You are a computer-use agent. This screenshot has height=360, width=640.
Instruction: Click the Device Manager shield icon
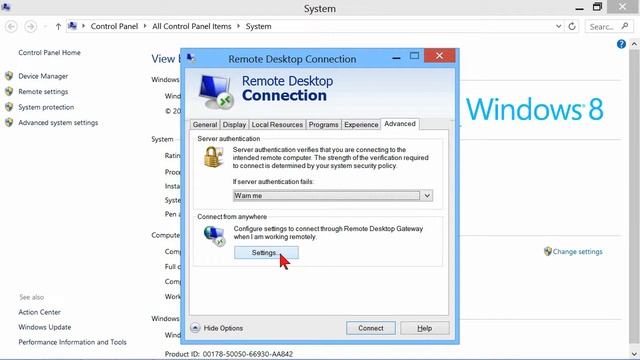tap(9, 76)
